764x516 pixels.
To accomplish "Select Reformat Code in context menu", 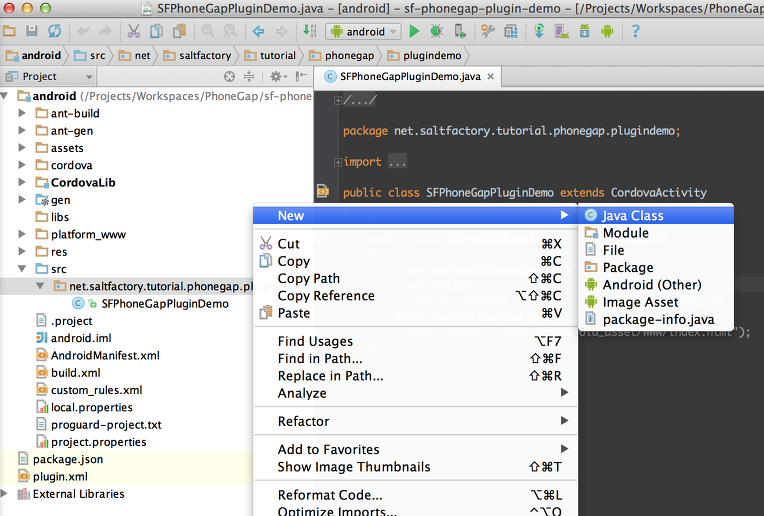I will tap(415, 495).
